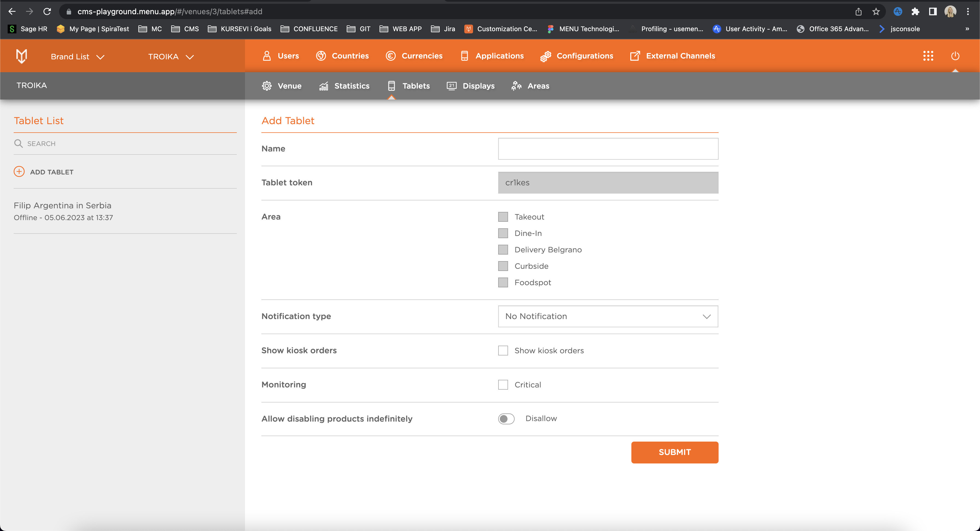
Task: Open the External Channels menu item
Action: point(673,56)
